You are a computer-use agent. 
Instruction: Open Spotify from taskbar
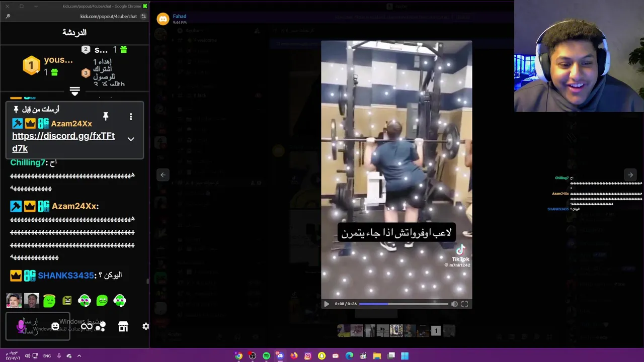click(x=266, y=356)
